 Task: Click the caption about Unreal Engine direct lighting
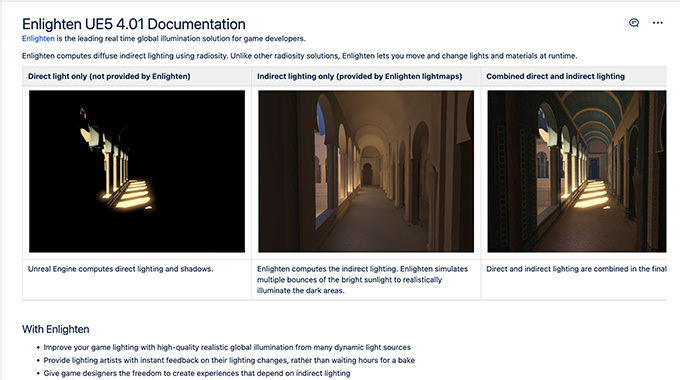coord(121,269)
